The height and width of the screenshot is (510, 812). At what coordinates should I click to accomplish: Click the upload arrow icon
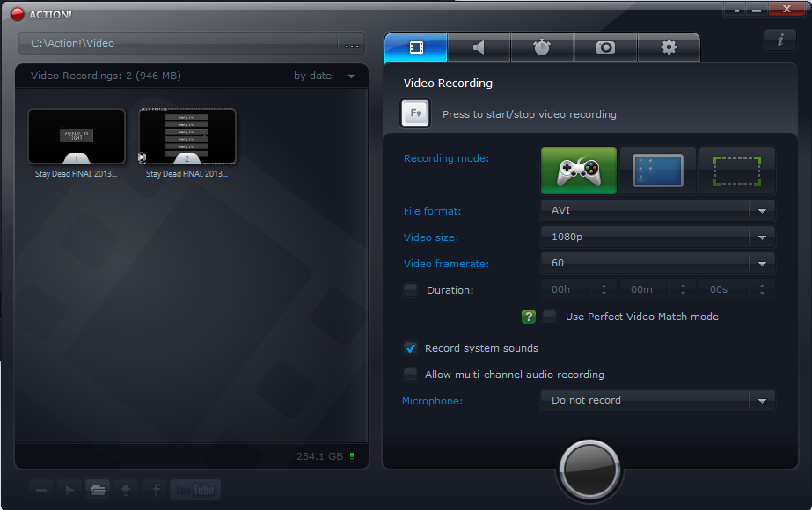[126, 490]
